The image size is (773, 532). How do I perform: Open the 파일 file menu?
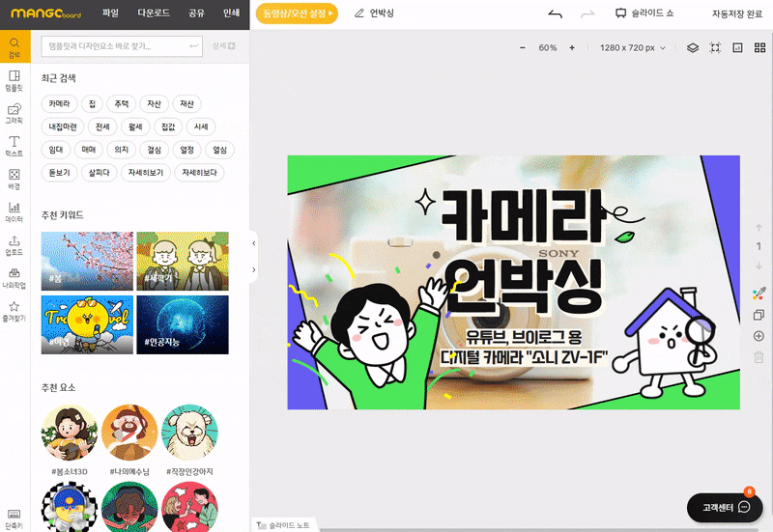coord(110,14)
